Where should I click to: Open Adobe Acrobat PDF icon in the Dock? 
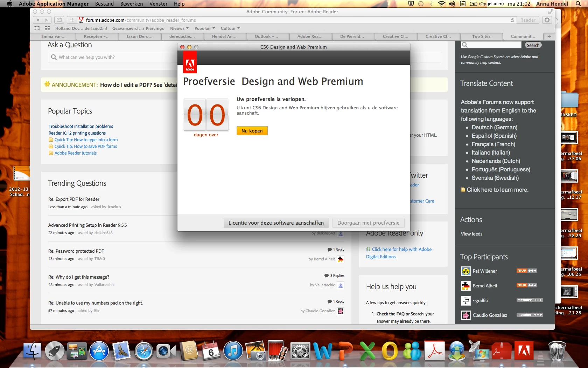(434, 351)
